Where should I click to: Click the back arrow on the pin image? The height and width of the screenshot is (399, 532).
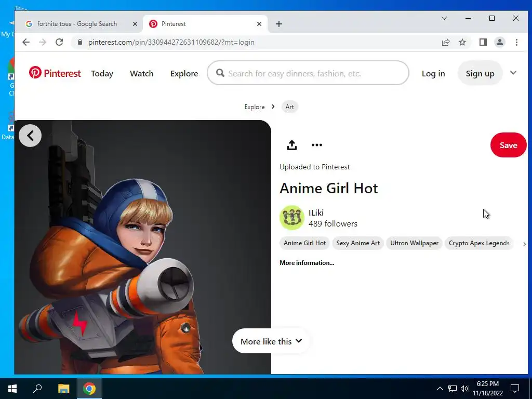coord(30,136)
